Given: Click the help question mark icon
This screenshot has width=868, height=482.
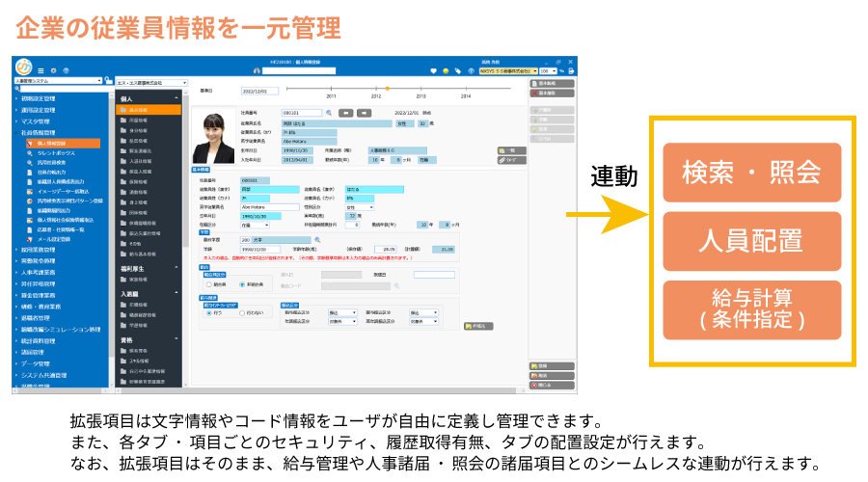Looking at the screenshot, I should 65,70.
